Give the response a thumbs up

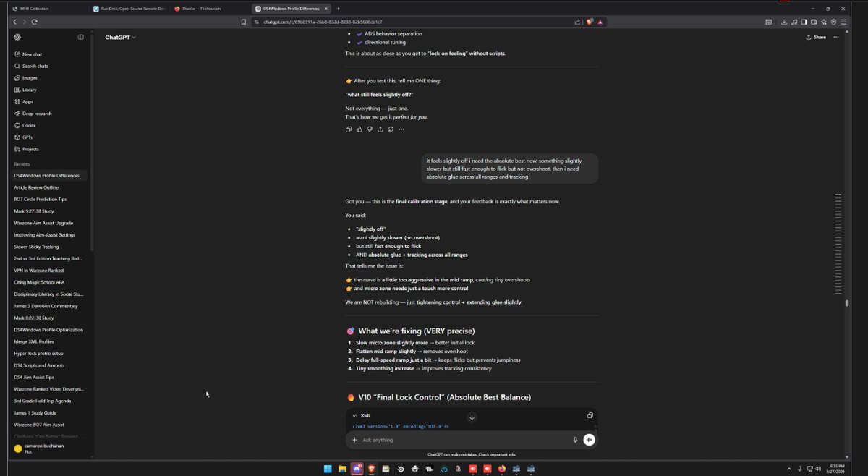click(x=359, y=129)
